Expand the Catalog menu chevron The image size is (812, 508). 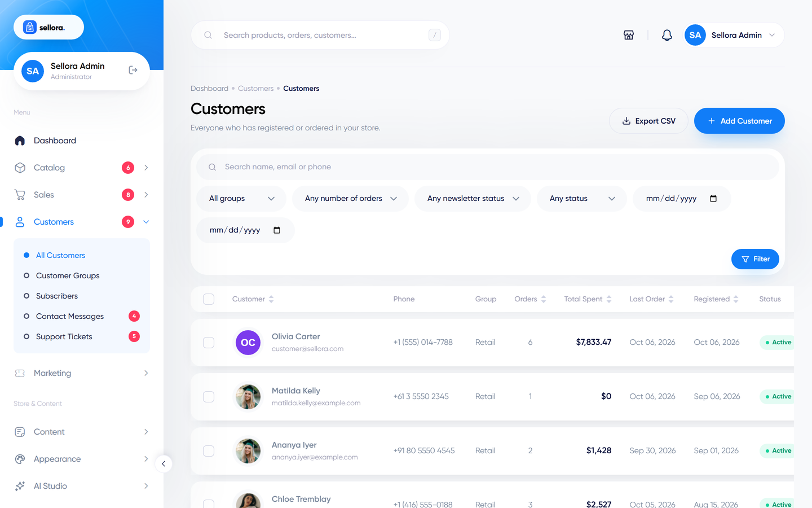click(x=146, y=168)
